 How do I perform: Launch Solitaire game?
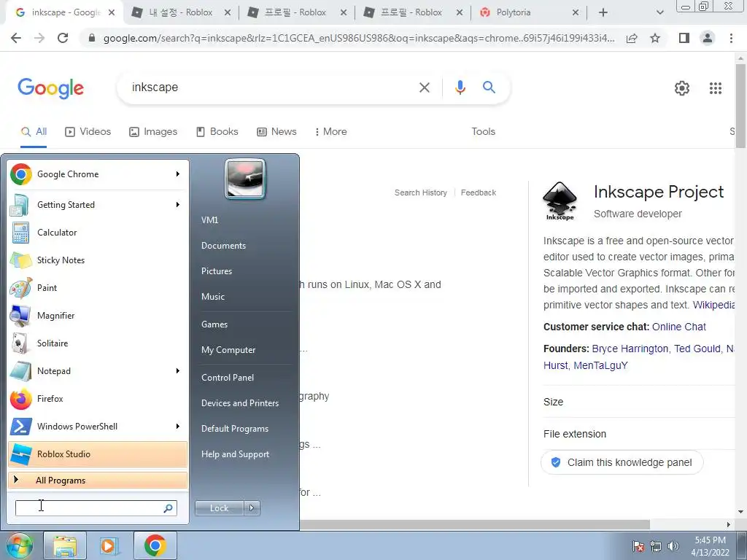click(98, 343)
